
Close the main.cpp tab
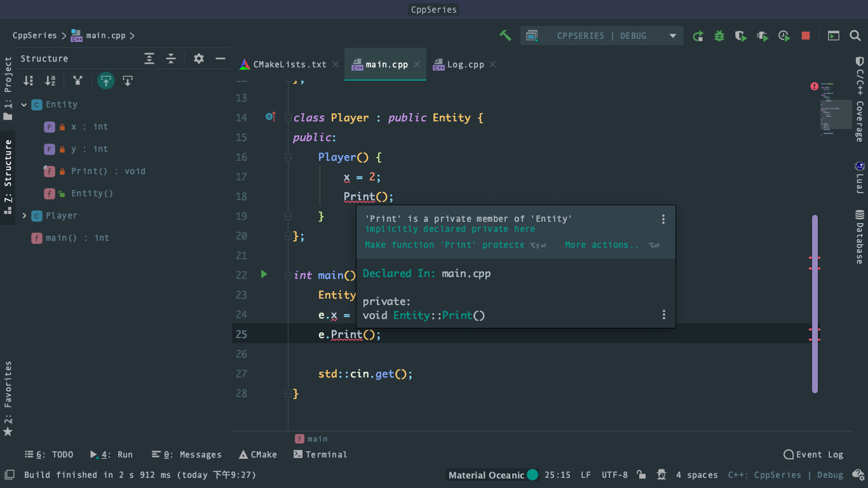pyautogui.click(x=417, y=64)
